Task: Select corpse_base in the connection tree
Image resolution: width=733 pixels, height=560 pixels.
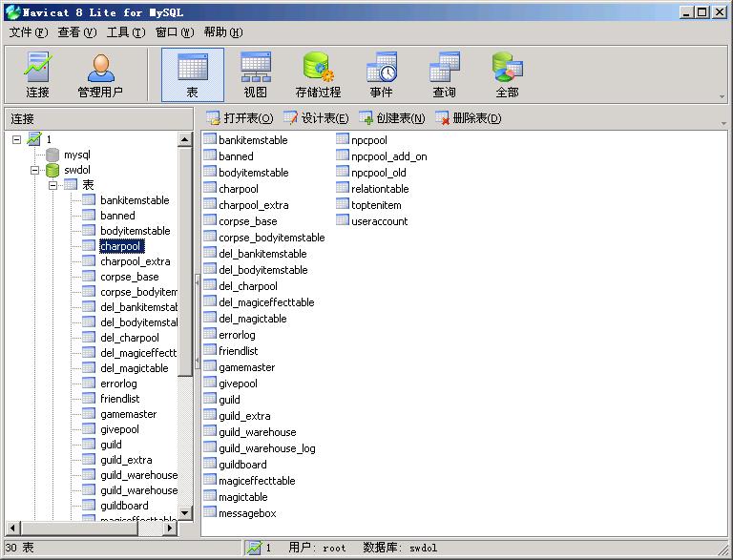Action: (x=130, y=277)
